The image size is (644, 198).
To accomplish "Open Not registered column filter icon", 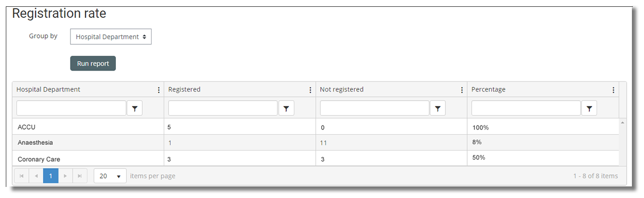I will 438,108.
